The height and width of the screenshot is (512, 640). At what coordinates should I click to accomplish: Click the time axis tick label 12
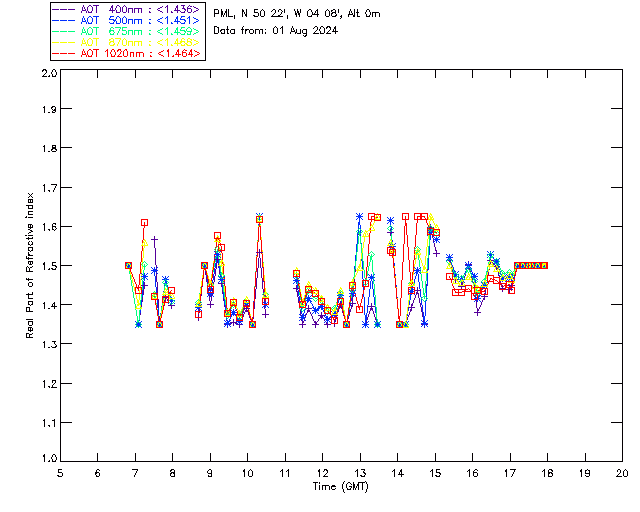coord(322,473)
